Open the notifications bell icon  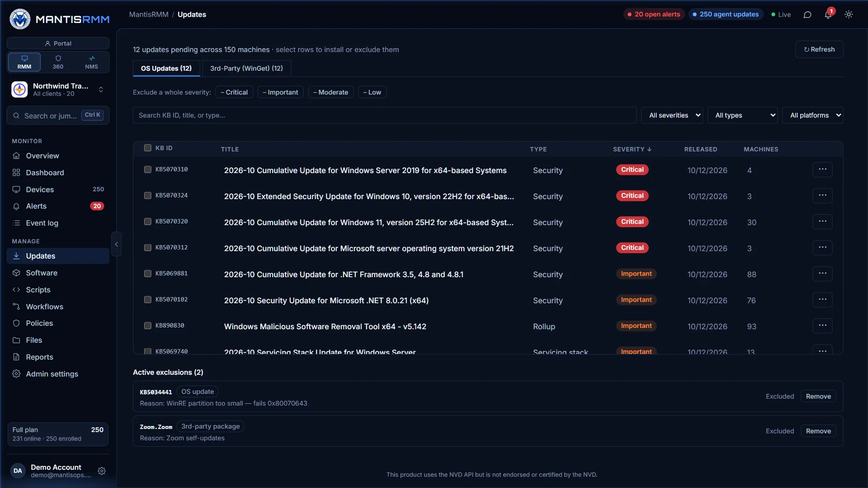(x=828, y=15)
